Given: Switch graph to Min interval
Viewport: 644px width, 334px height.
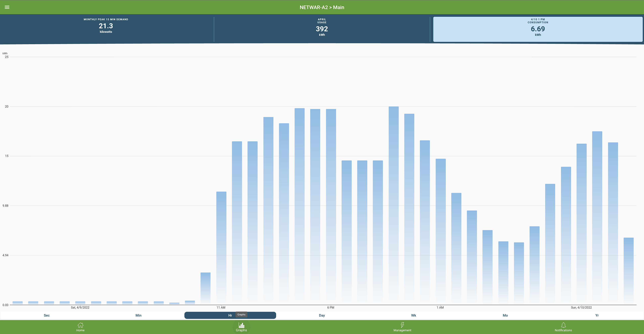Looking at the screenshot, I should [x=139, y=315].
